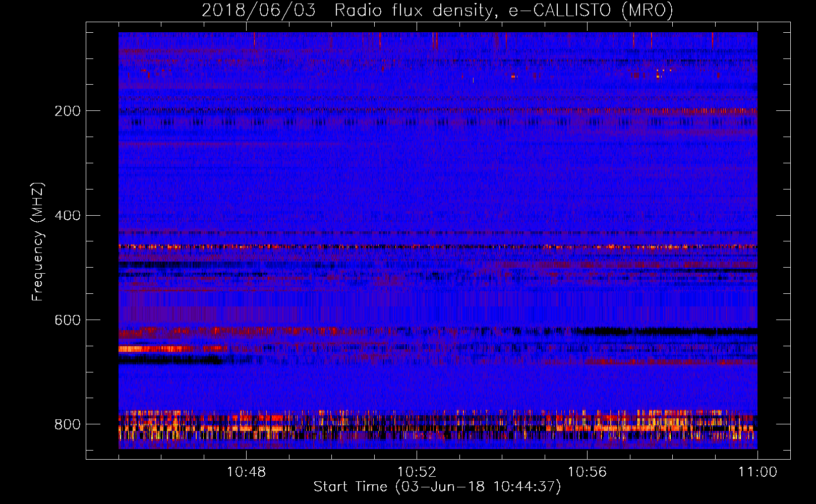Click the 10:56 time tick label
This screenshot has width=816, height=504.
(x=587, y=472)
